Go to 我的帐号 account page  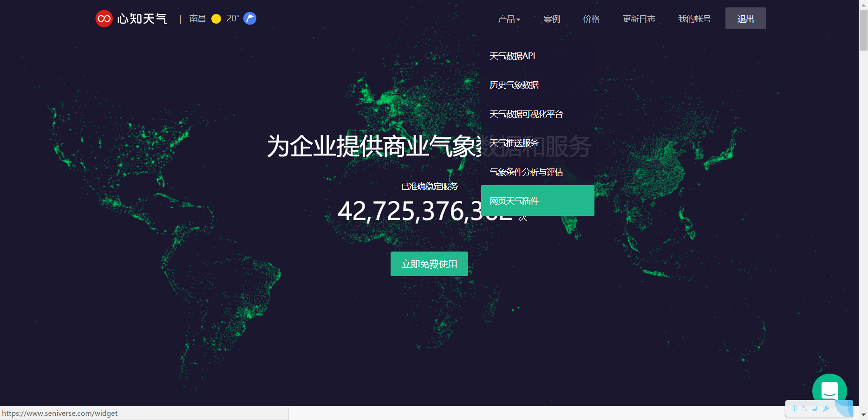pos(694,19)
